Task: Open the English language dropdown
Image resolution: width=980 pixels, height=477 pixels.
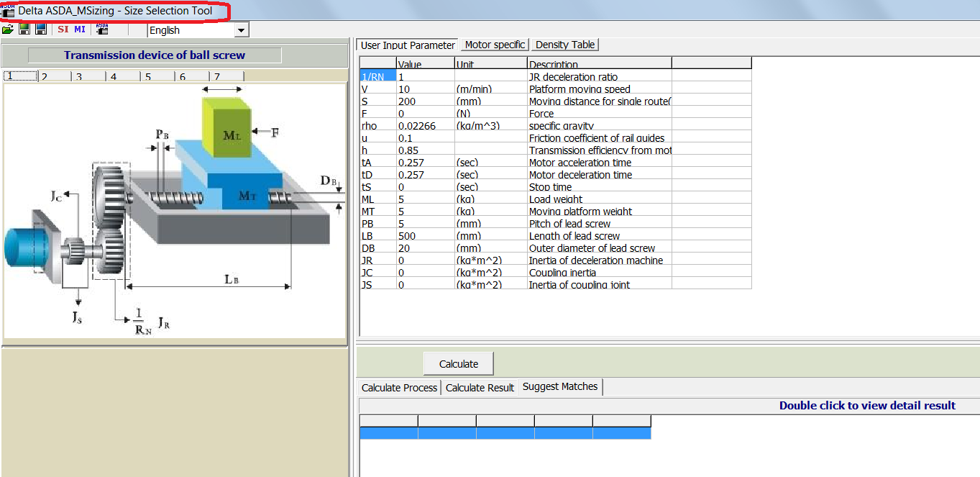Action: point(242,30)
